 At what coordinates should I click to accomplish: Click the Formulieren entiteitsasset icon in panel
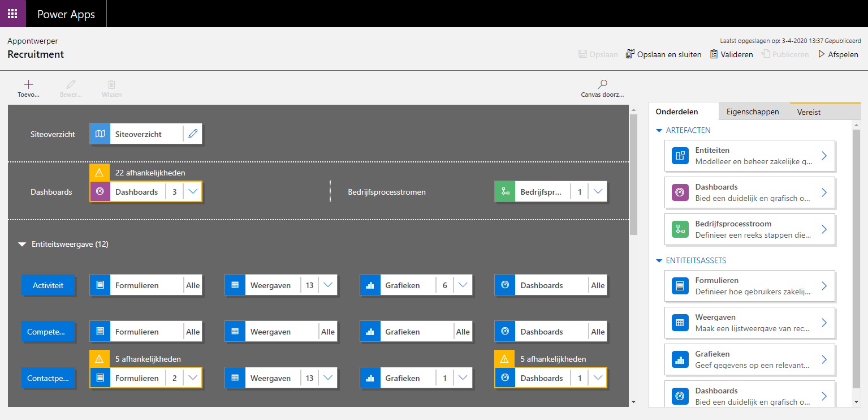pyautogui.click(x=680, y=286)
